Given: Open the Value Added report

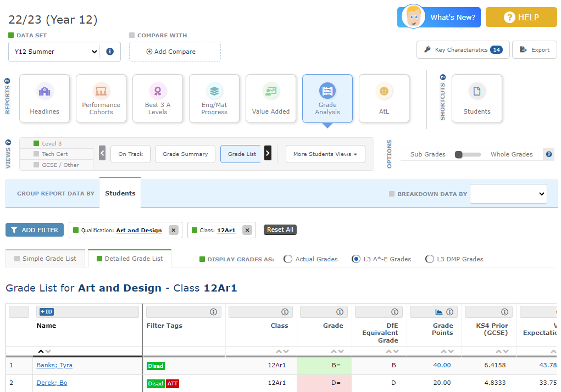Looking at the screenshot, I should [x=271, y=99].
